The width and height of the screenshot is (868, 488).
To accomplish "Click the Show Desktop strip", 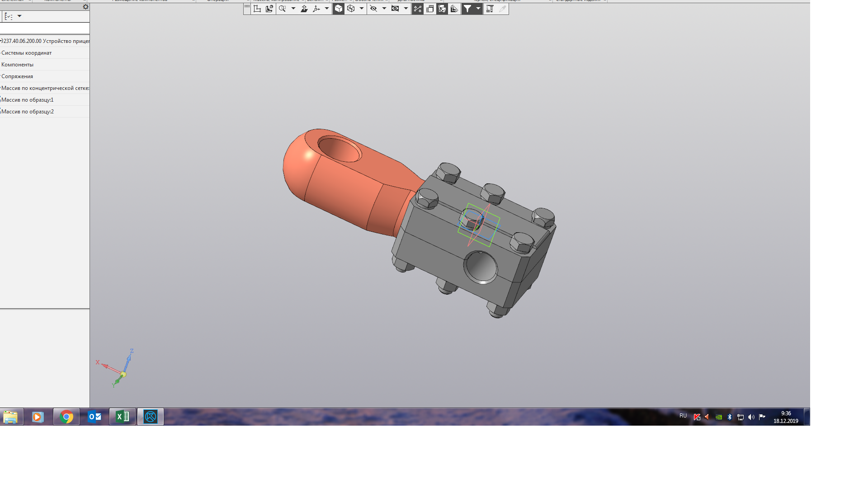I will point(807,417).
